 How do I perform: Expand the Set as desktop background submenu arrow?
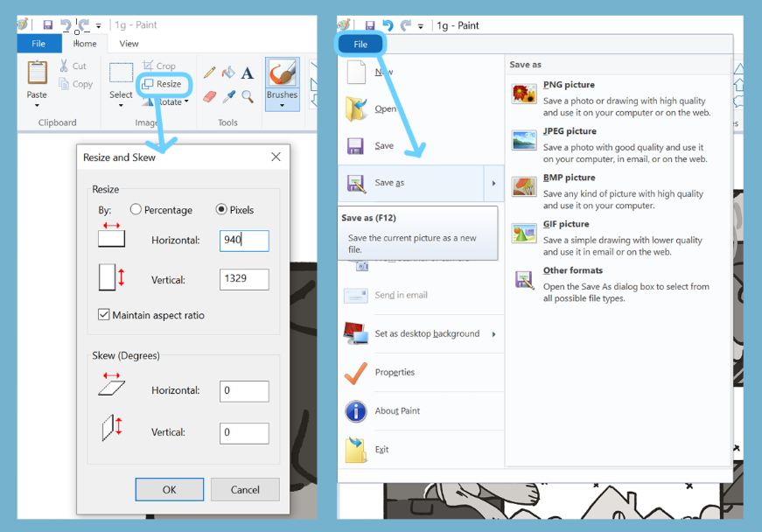tap(493, 334)
